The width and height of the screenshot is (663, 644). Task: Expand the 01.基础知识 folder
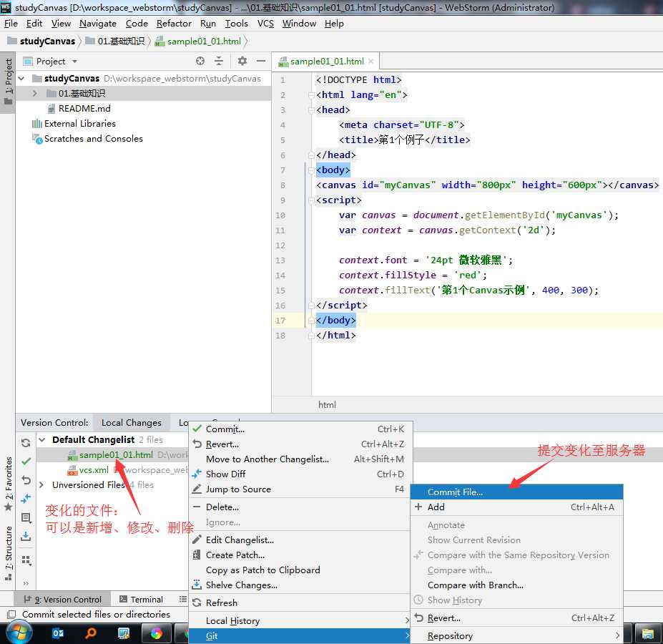coord(34,93)
